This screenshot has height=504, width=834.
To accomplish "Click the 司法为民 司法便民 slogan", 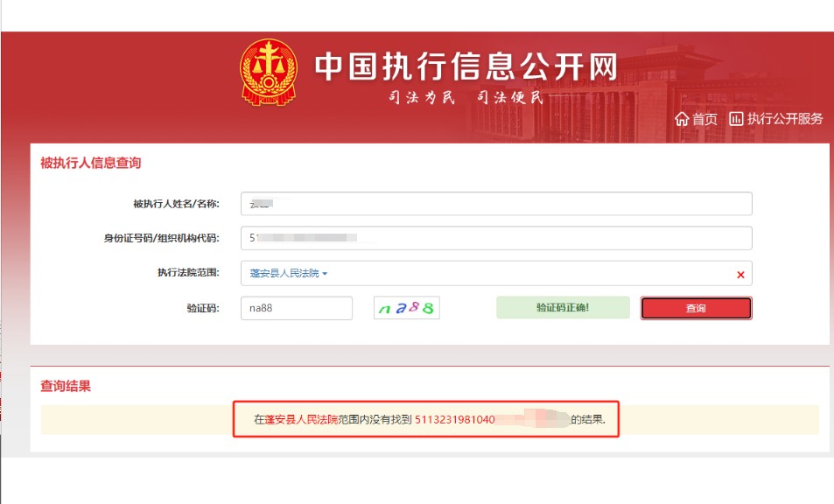I will (x=466, y=97).
